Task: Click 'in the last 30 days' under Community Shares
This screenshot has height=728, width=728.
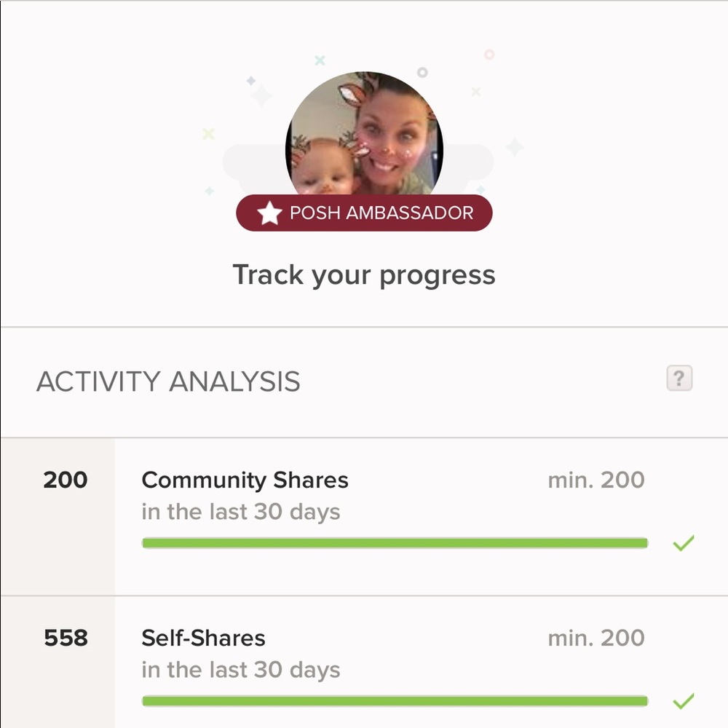Action: [x=241, y=512]
